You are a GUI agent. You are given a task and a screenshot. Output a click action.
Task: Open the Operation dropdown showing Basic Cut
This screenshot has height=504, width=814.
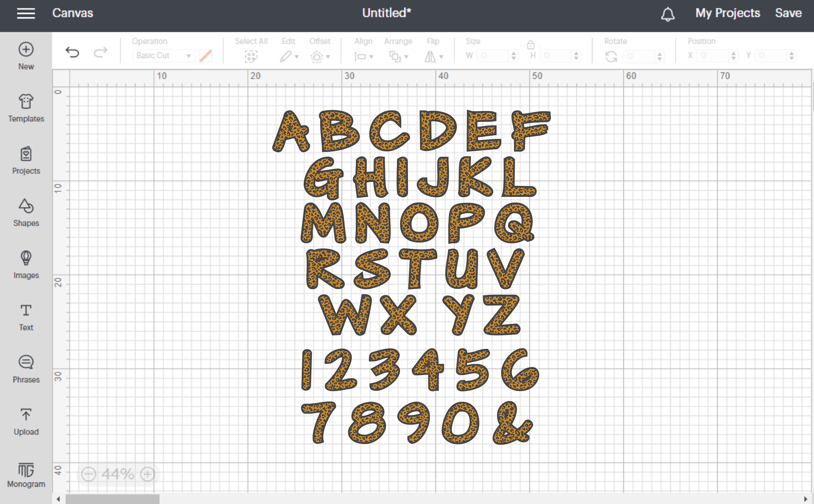click(163, 55)
